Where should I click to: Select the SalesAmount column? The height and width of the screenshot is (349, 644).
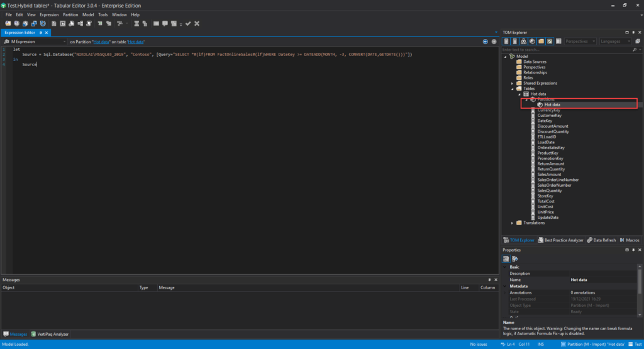click(x=549, y=175)
